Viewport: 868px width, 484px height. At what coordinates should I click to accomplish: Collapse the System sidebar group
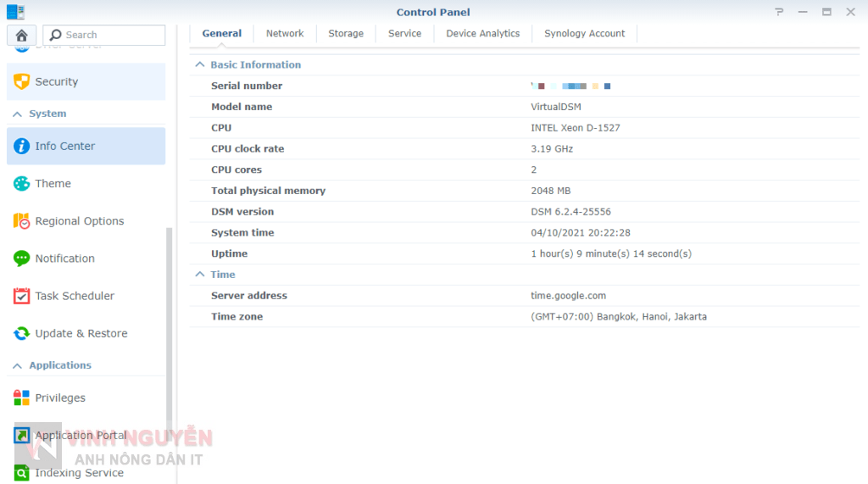(x=17, y=114)
